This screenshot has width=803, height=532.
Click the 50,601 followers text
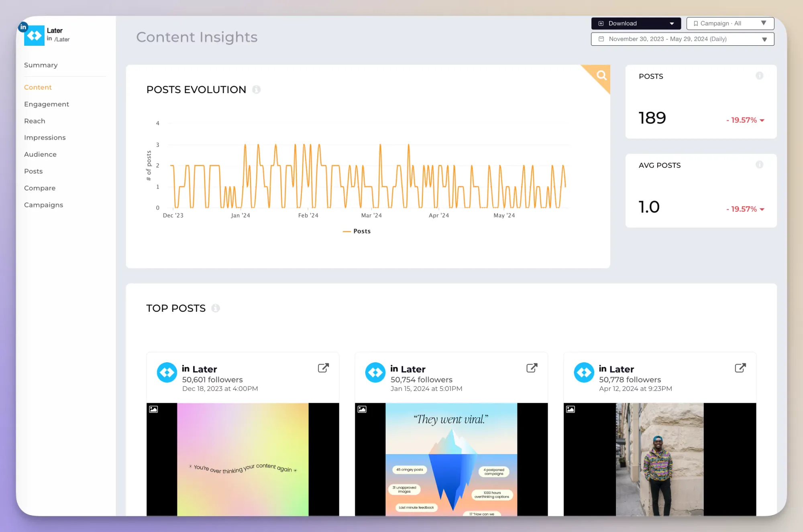[x=212, y=380]
